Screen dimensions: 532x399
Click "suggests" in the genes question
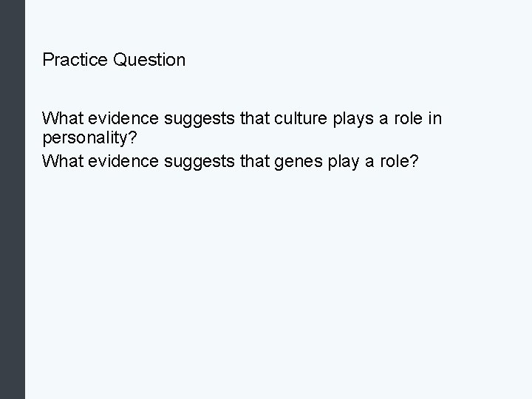[x=189, y=161]
